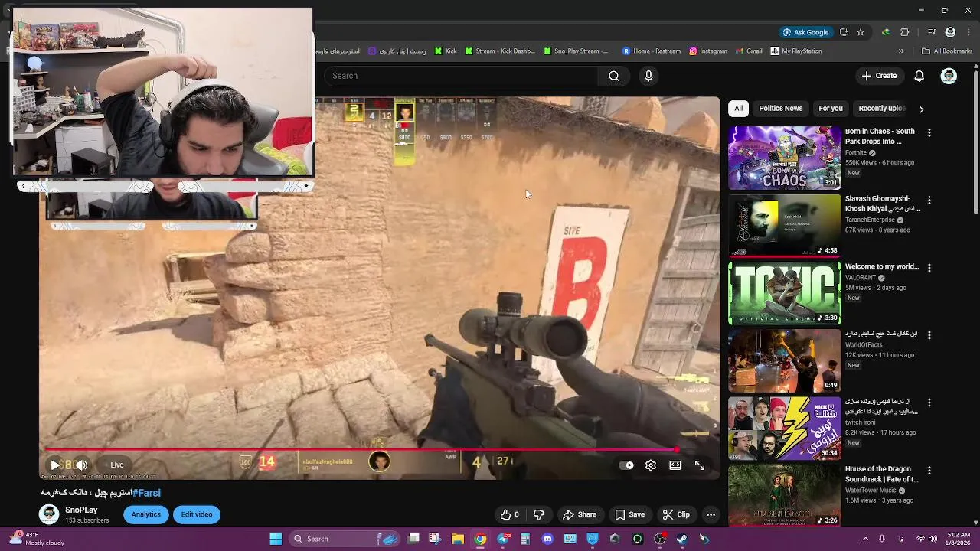
Task: Click the Ask Google button in the address bar
Action: [805, 32]
